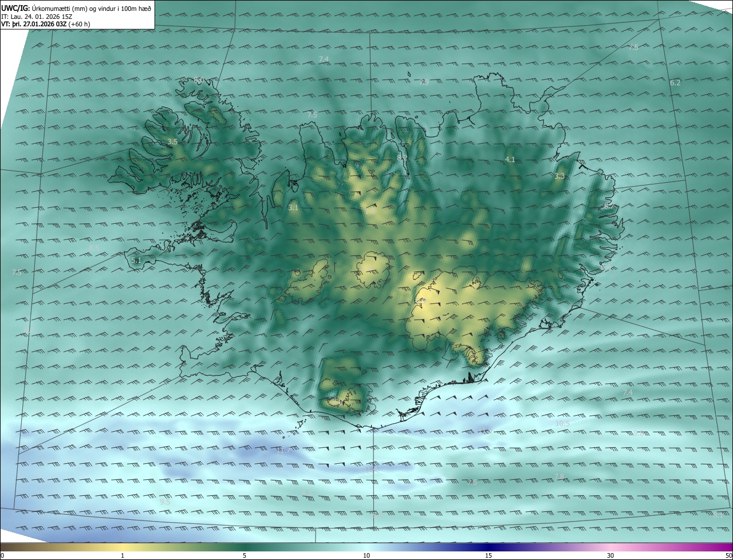
Task: Click the 6.2 value over the sea
Action: pyautogui.click(x=675, y=83)
